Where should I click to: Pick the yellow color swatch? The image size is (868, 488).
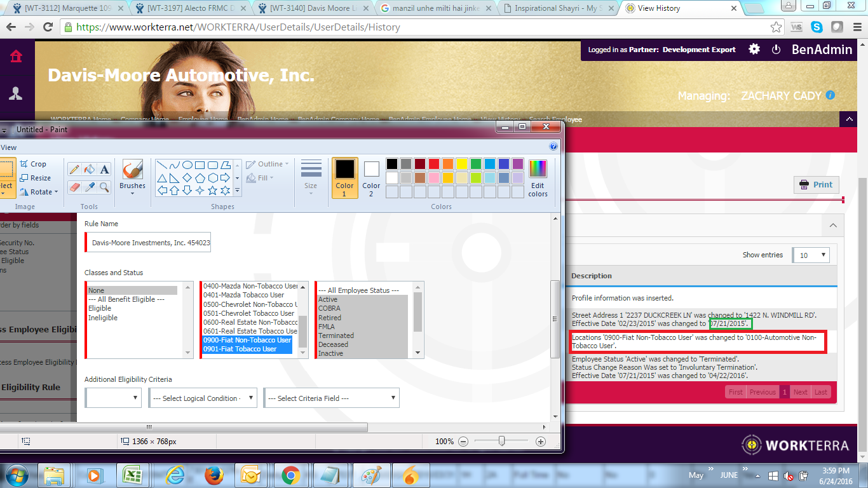coord(462,164)
